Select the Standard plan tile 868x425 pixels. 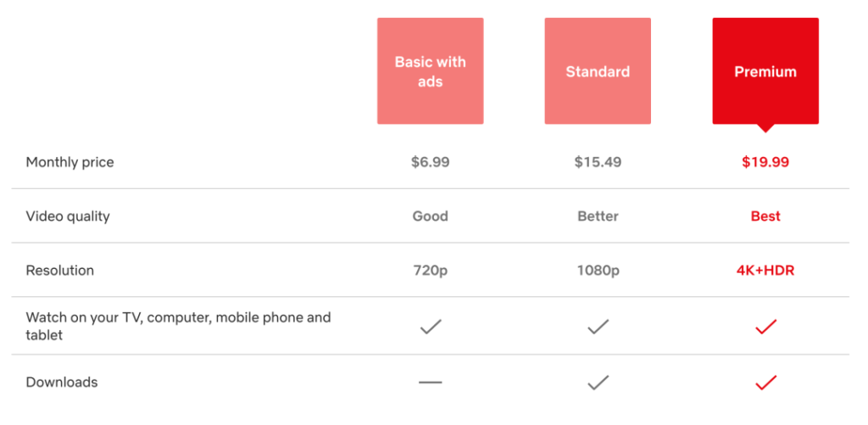click(598, 71)
